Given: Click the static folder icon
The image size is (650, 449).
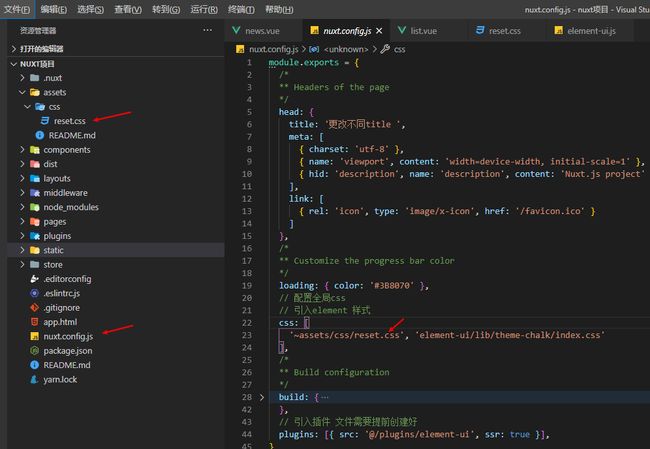Looking at the screenshot, I should click(x=35, y=250).
